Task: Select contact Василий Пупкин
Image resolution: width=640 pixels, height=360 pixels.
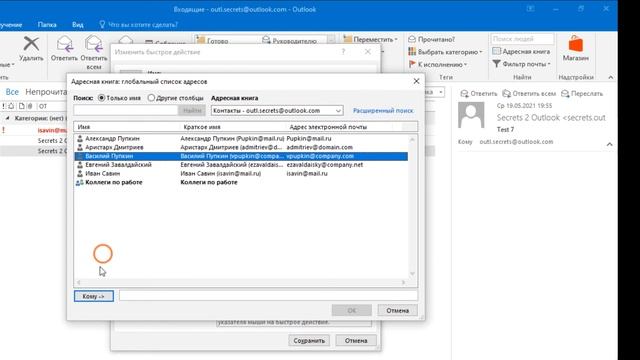Action: click(241, 156)
